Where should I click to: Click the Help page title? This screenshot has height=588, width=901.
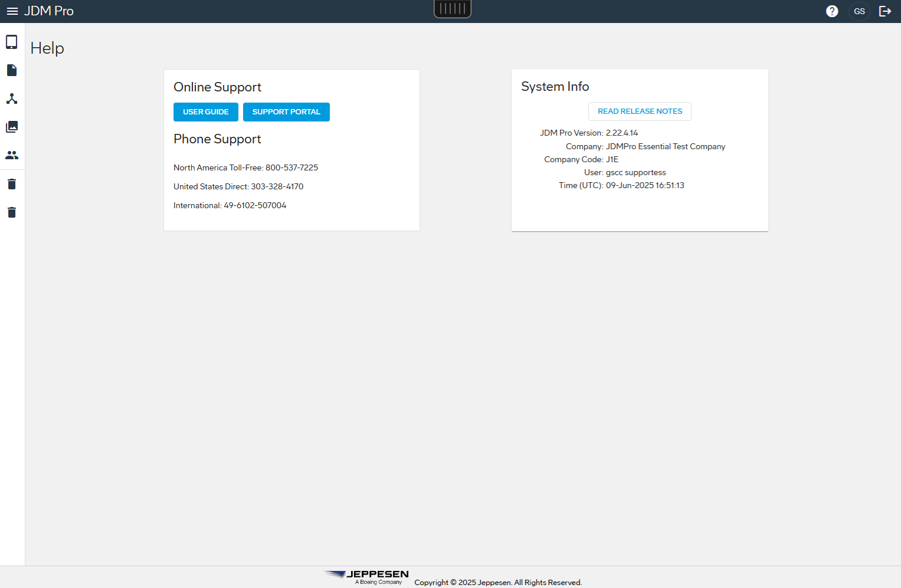click(47, 48)
